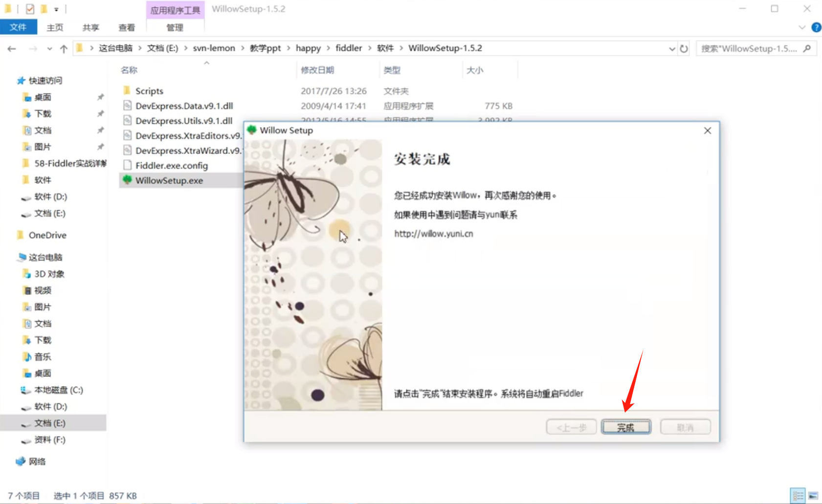Open the Customize Quick Access Toolbar arrow
This screenshot has width=822, height=504.
click(56, 9)
